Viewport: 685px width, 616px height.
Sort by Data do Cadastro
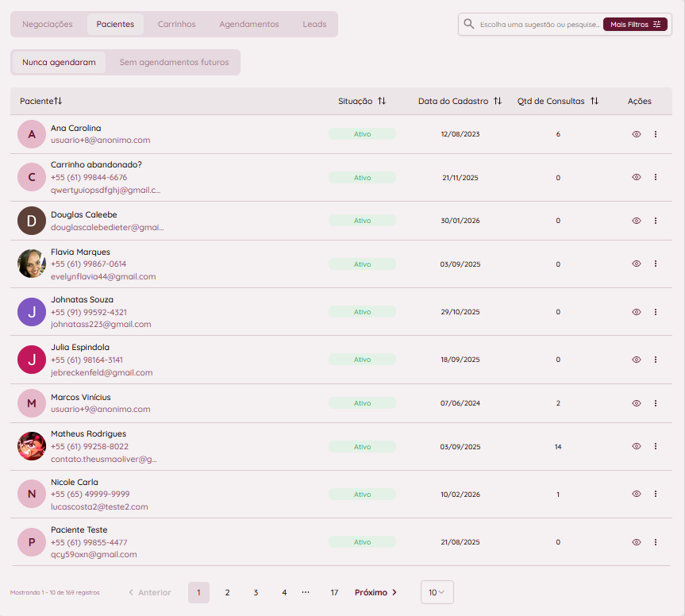click(x=498, y=101)
